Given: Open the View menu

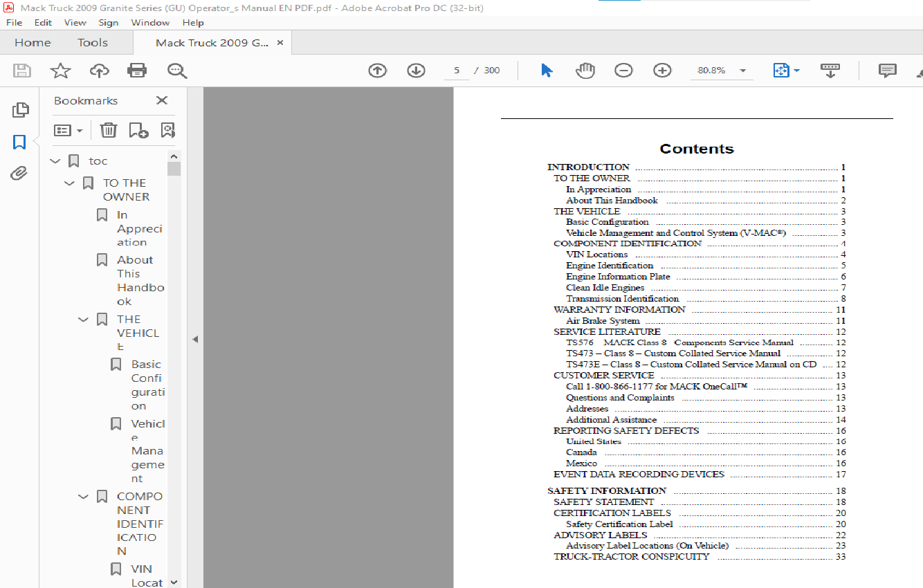Looking at the screenshot, I should tap(75, 22).
